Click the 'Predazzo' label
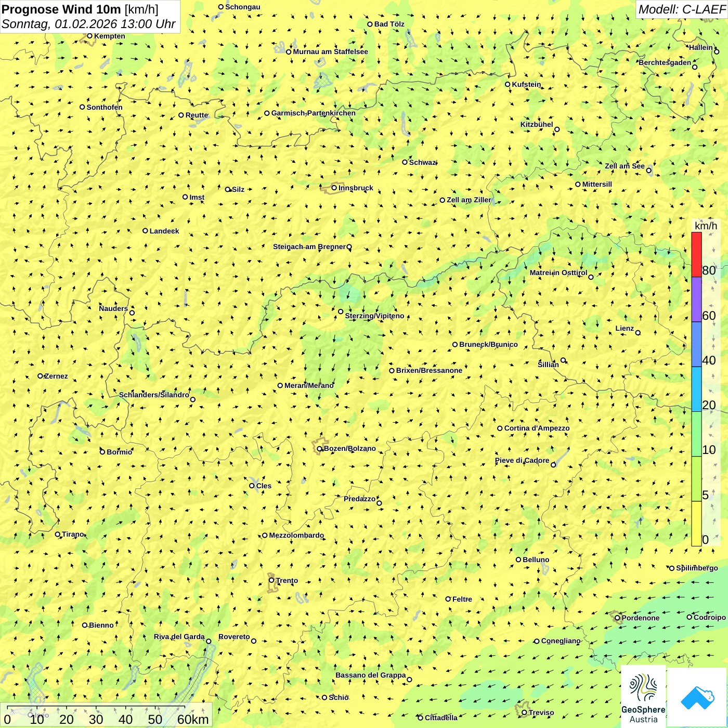 click(360, 499)
